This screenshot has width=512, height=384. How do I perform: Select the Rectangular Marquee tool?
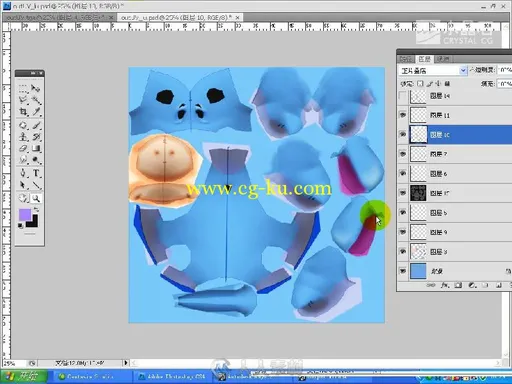[x=23, y=88]
